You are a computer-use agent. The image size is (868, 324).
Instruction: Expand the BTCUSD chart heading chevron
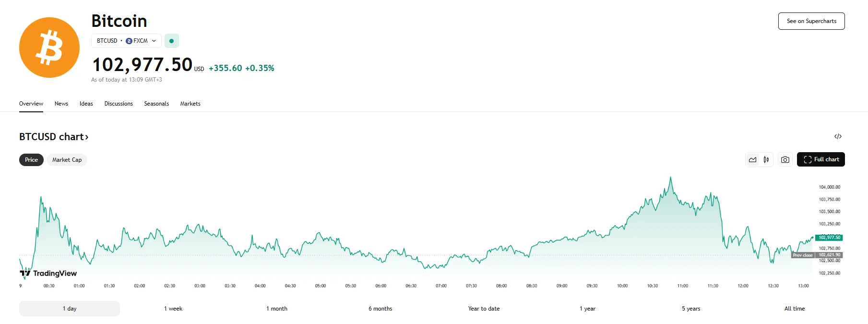tap(87, 137)
